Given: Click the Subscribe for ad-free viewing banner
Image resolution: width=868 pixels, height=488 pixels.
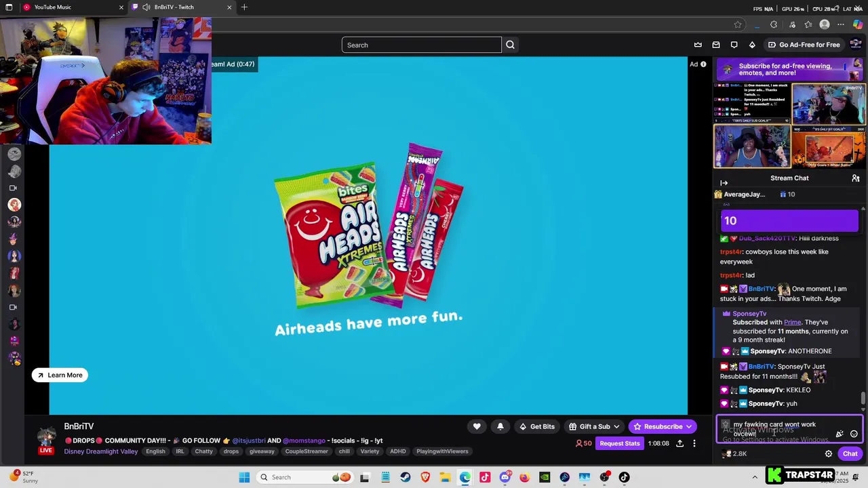Looking at the screenshot, I should (790, 69).
